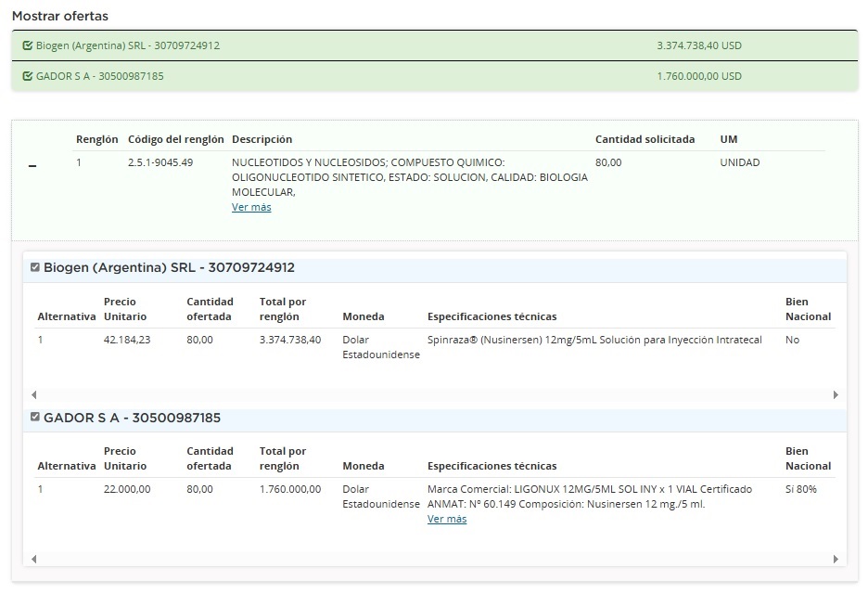
Task: Click left scroll arrow in the Biogen offer table
Action: pyautogui.click(x=34, y=394)
